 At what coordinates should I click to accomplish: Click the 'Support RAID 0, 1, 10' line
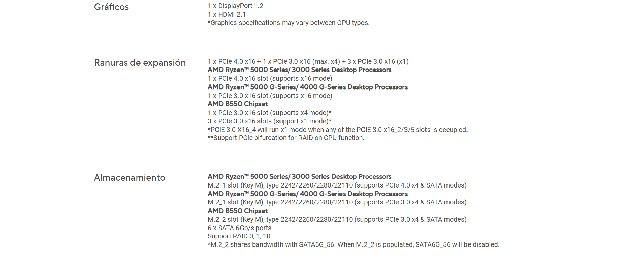(239, 236)
